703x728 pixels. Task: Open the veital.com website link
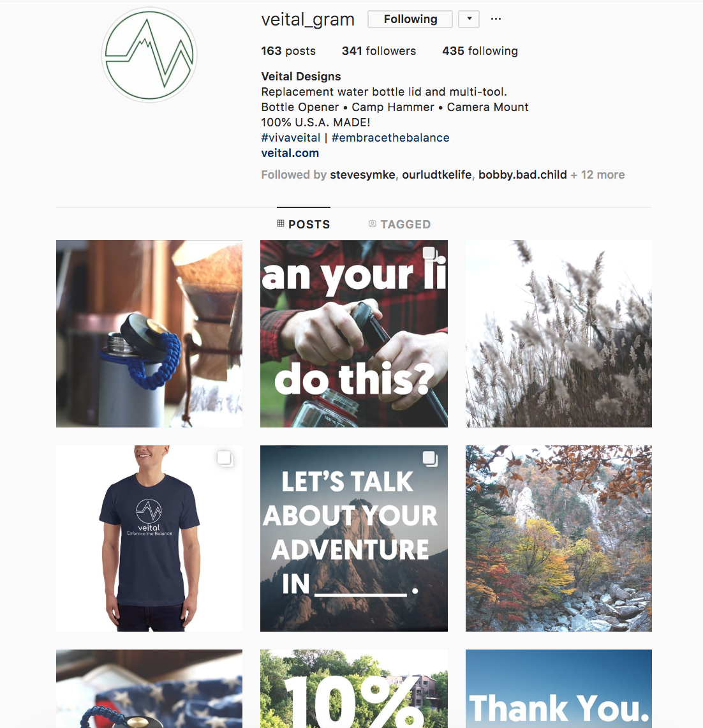click(x=290, y=152)
